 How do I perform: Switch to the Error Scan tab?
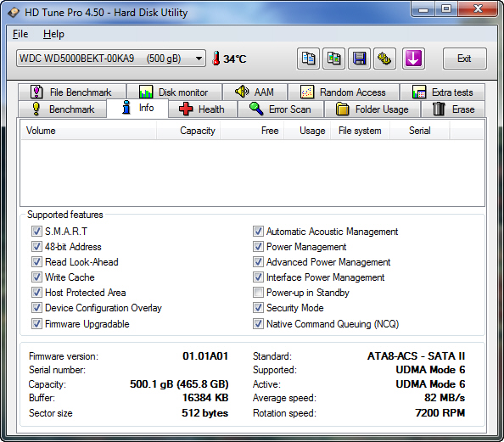click(281, 109)
